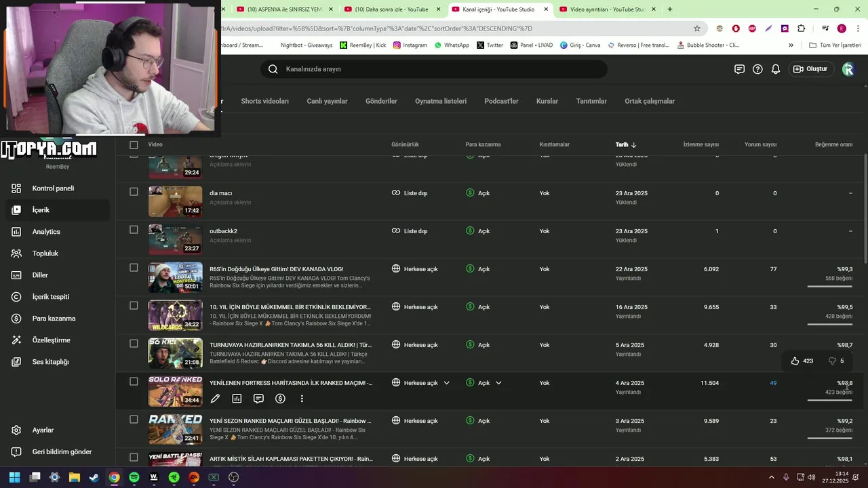Bookmark this page with the star icon
The width and height of the screenshot is (868, 488).
(x=697, y=28)
